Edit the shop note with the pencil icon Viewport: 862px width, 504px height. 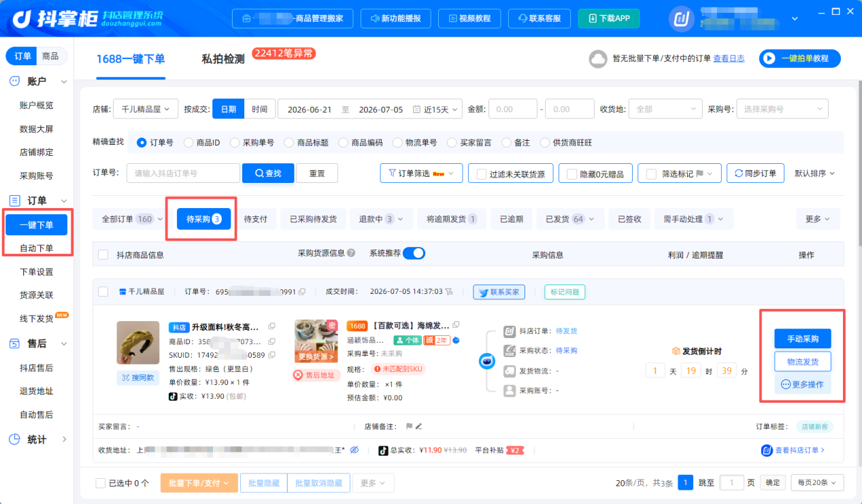point(418,426)
